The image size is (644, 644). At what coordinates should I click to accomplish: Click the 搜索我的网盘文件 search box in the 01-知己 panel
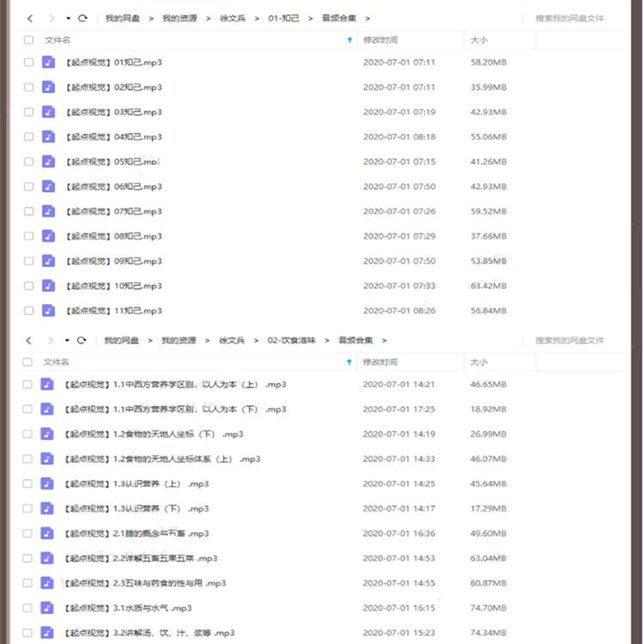click(x=569, y=17)
